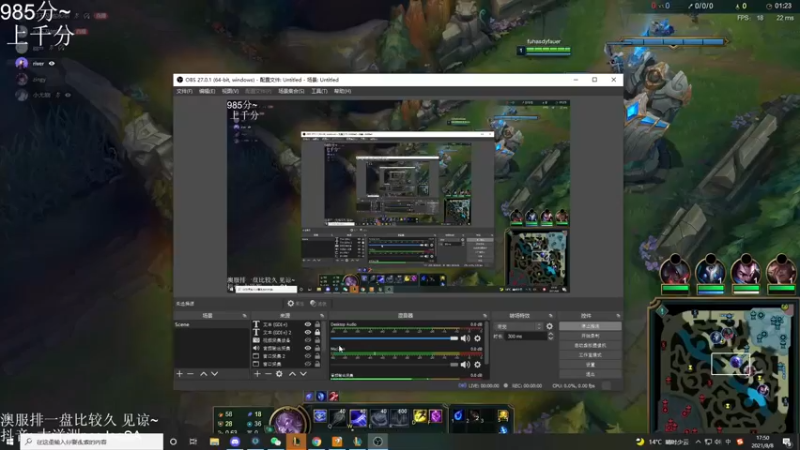Move the scene down in the scene list
This screenshot has height=450, width=800.
tap(215, 374)
